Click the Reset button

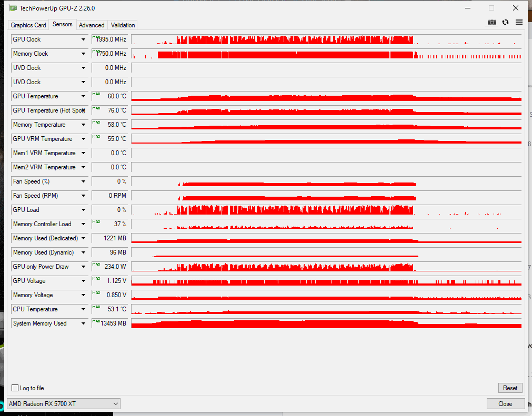click(510, 388)
